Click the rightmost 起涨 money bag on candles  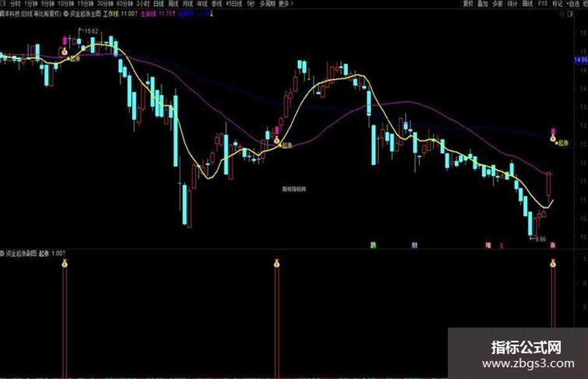(553, 138)
